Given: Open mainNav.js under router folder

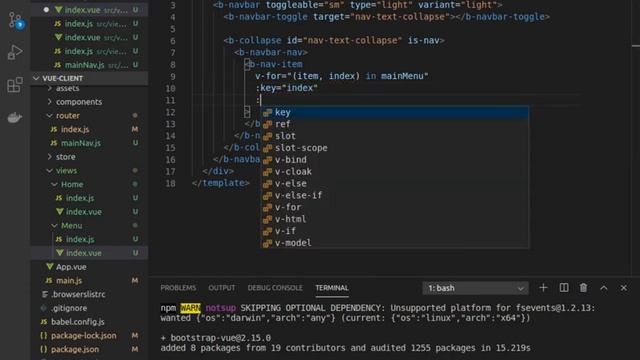Looking at the screenshot, I should pyautogui.click(x=89, y=143).
